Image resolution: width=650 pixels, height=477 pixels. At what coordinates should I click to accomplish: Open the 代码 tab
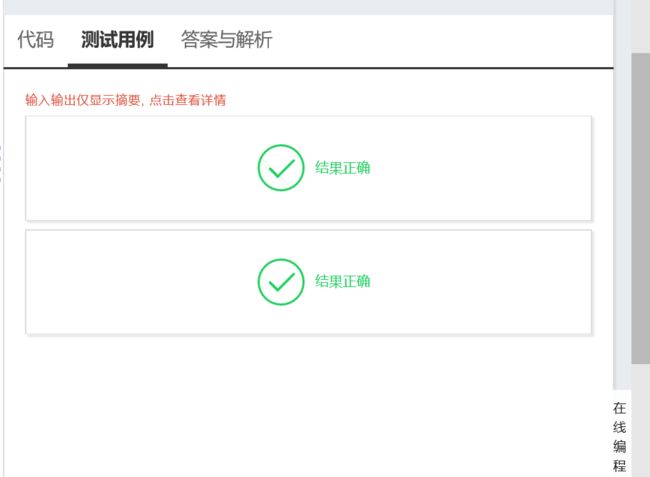36,40
